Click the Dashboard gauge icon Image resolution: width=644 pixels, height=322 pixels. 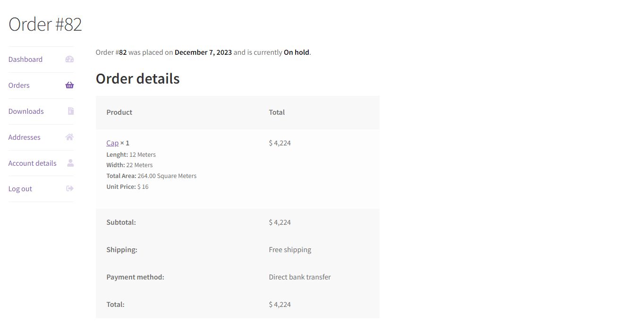point(69,59)
